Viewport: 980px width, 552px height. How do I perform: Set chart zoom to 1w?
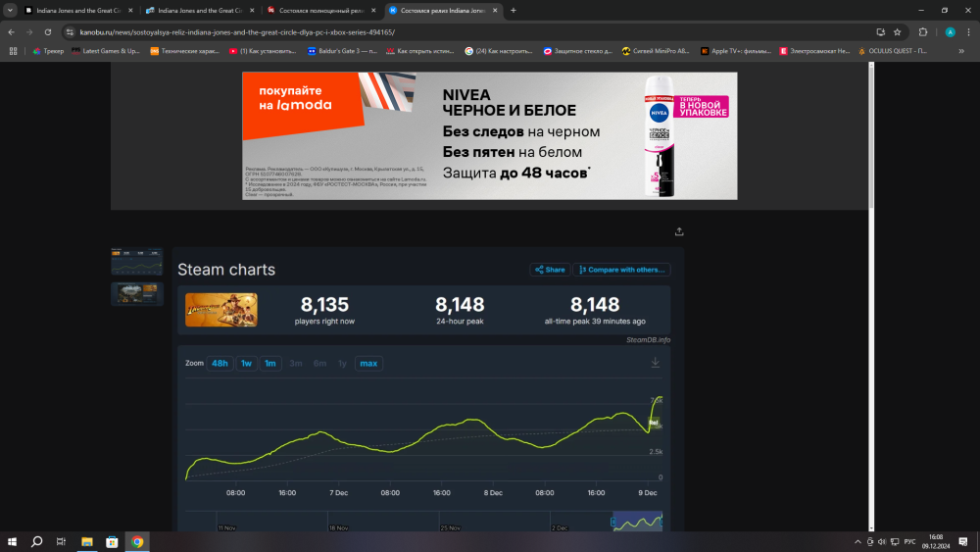click(247, 364)
